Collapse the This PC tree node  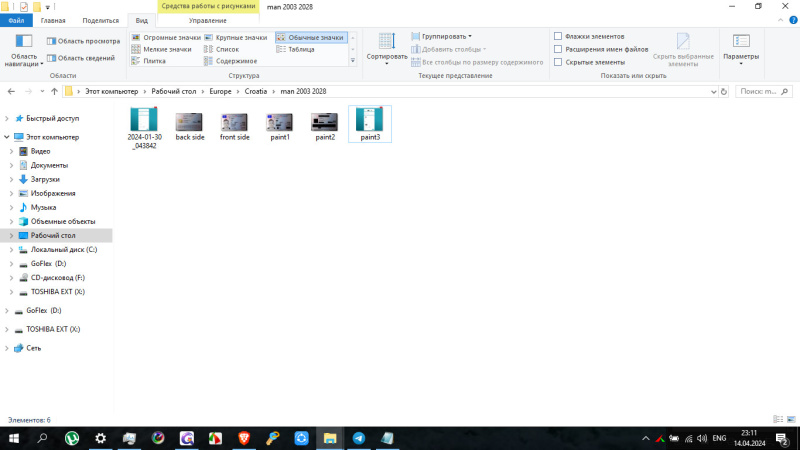(6, 137)
